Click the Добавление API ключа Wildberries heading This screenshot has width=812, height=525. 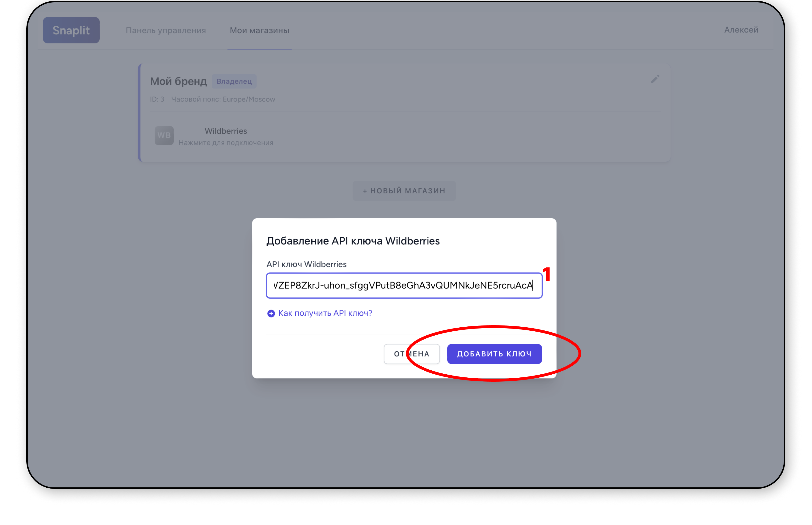[x=353, y=241]
